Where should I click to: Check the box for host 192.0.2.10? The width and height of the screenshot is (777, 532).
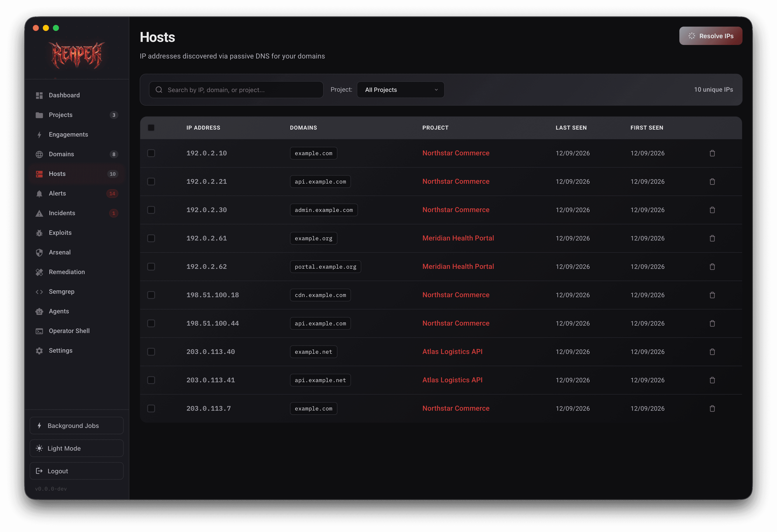click(x=151, y=153)
